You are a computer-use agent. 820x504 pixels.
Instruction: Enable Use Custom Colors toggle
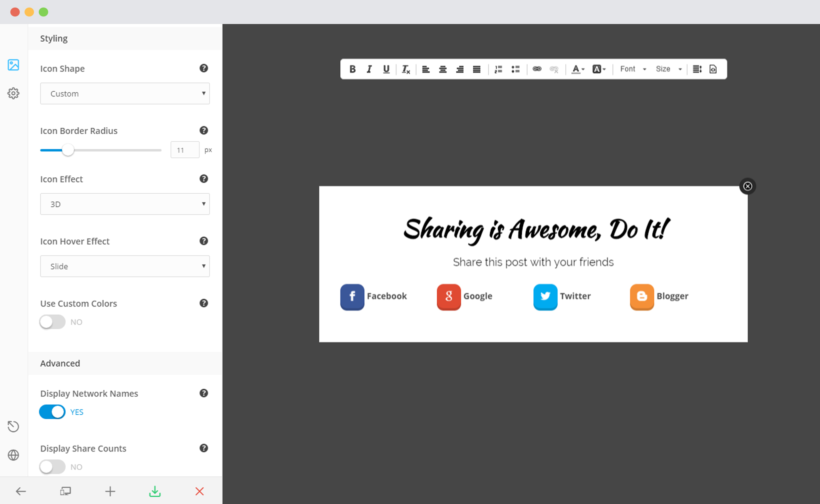[52, 321]
